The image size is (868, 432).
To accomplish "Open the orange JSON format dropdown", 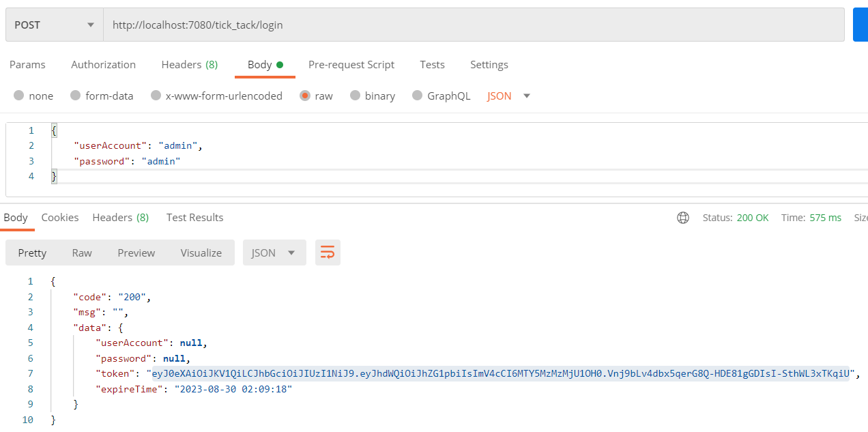I will 508,96.
